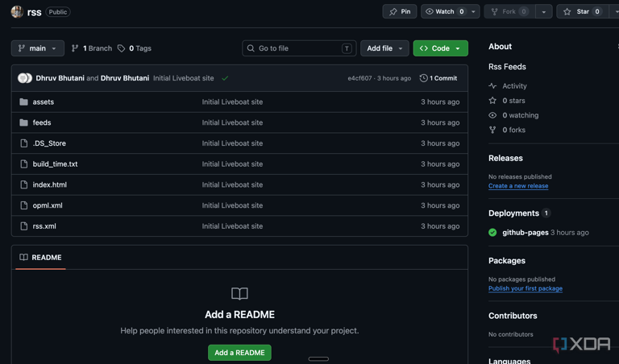View the 1 Commit history link

point(438,78)
